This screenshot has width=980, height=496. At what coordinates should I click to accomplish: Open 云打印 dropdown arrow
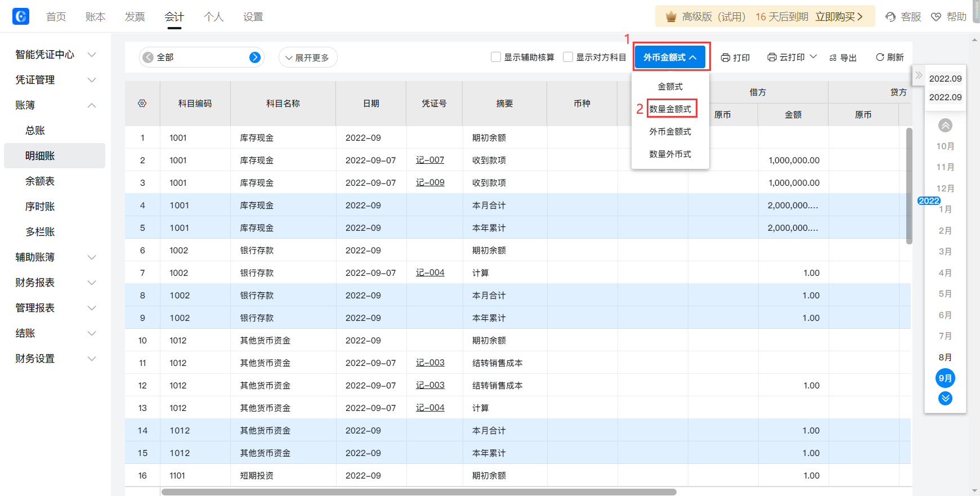pos(813,57)
